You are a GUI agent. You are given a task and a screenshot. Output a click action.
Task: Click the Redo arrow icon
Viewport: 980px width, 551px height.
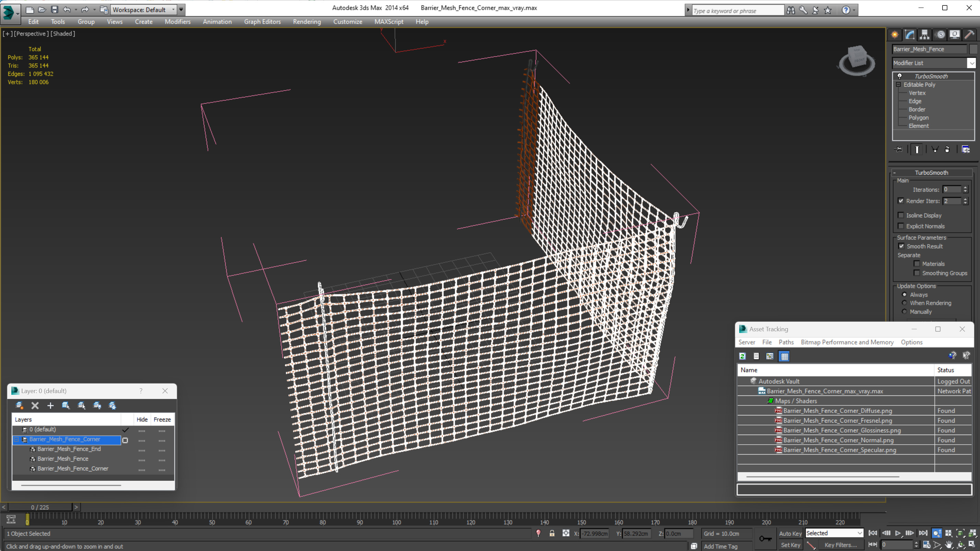[85, 10]
